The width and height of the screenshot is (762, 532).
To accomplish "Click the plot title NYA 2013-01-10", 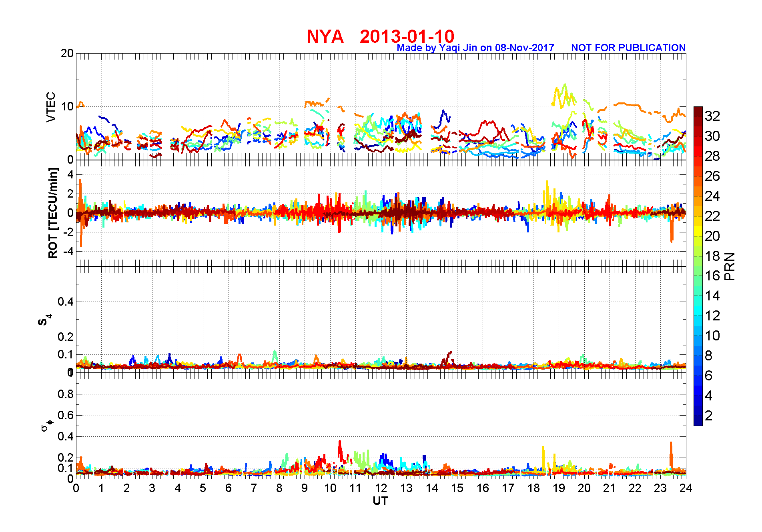I will pyautogui.click(x=380, y=36).
